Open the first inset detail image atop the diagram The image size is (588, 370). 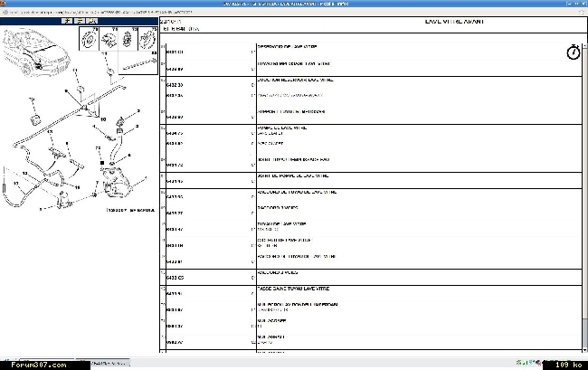click(90, 41)
